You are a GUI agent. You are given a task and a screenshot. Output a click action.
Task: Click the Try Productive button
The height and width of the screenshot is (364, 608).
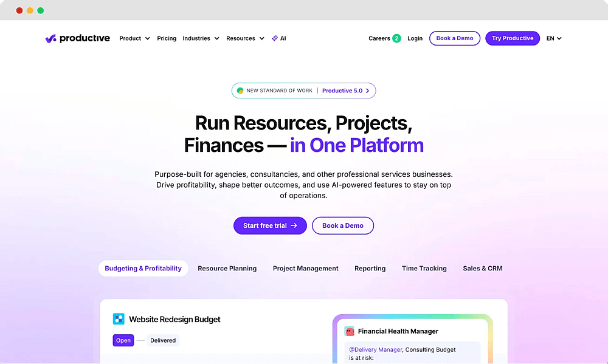[x=513, y=38]
